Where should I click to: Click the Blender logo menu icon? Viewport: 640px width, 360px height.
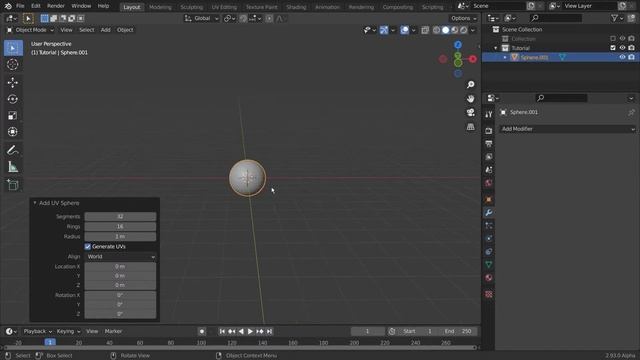(x=8, y=6)
